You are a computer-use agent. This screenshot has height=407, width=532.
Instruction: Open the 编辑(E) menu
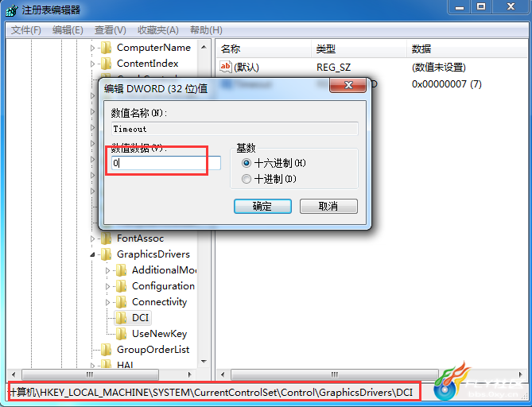(x=68, y=30)
